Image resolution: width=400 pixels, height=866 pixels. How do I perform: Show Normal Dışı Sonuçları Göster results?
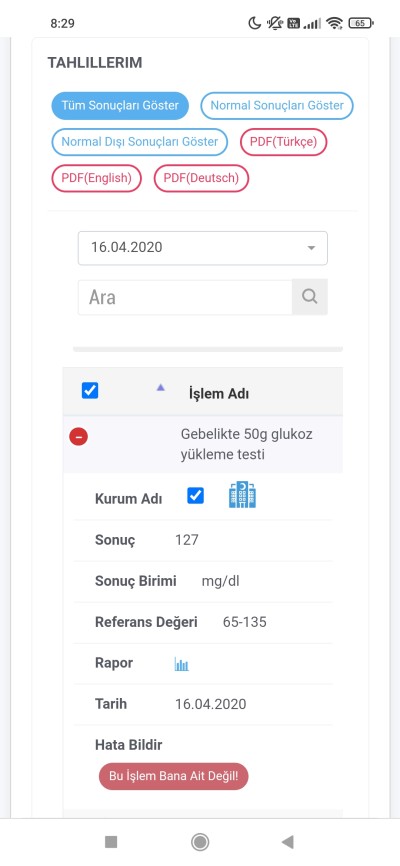click(140, 142)
